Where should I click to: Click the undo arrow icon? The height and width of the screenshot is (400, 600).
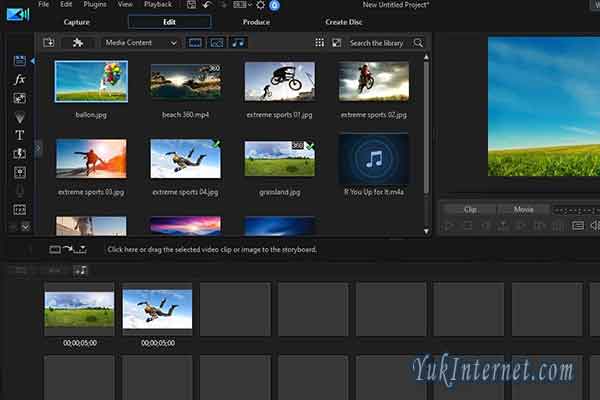point(205,6)
